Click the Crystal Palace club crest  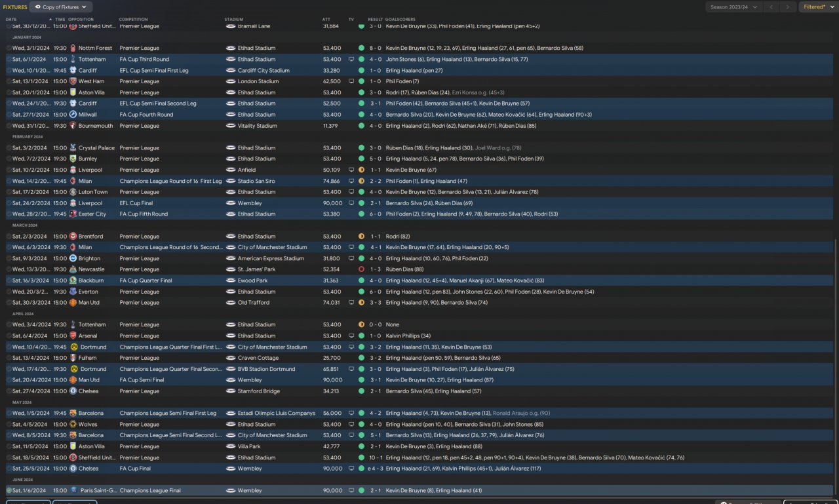tap(73, 148)
